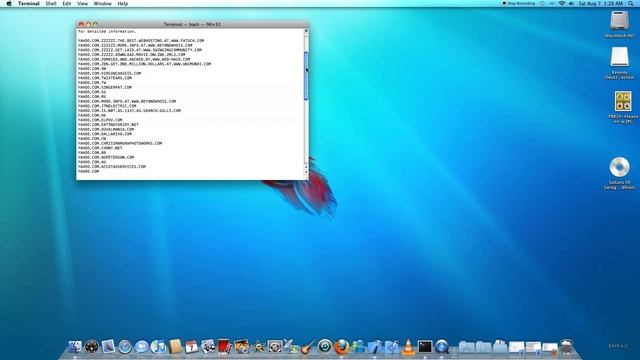Open the View menu

coord(82,3)
